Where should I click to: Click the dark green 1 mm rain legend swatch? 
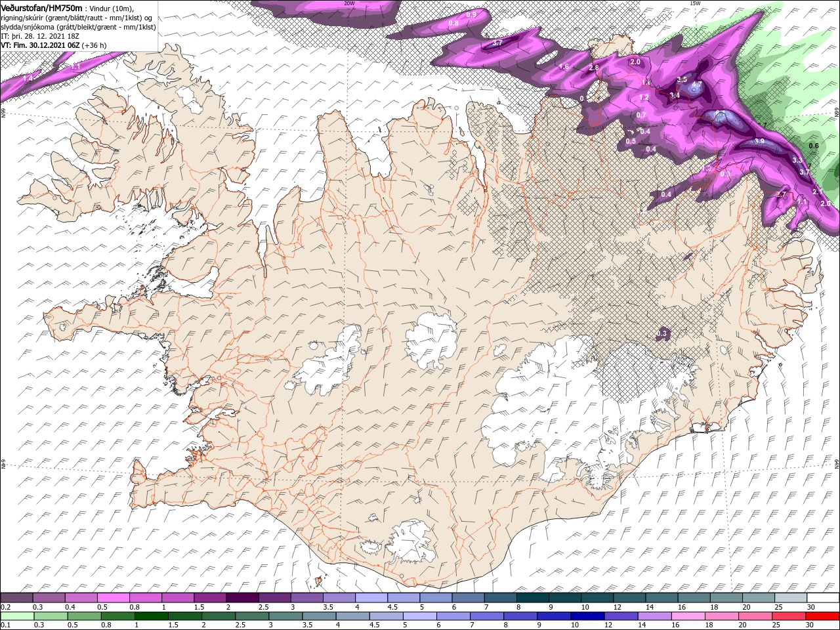click(151, 616)
